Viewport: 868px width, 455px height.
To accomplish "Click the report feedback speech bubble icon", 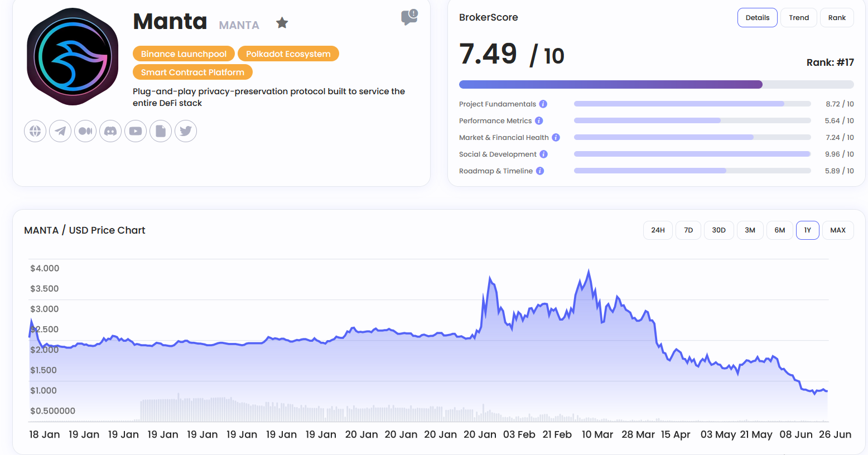I will tap(409, 17).
